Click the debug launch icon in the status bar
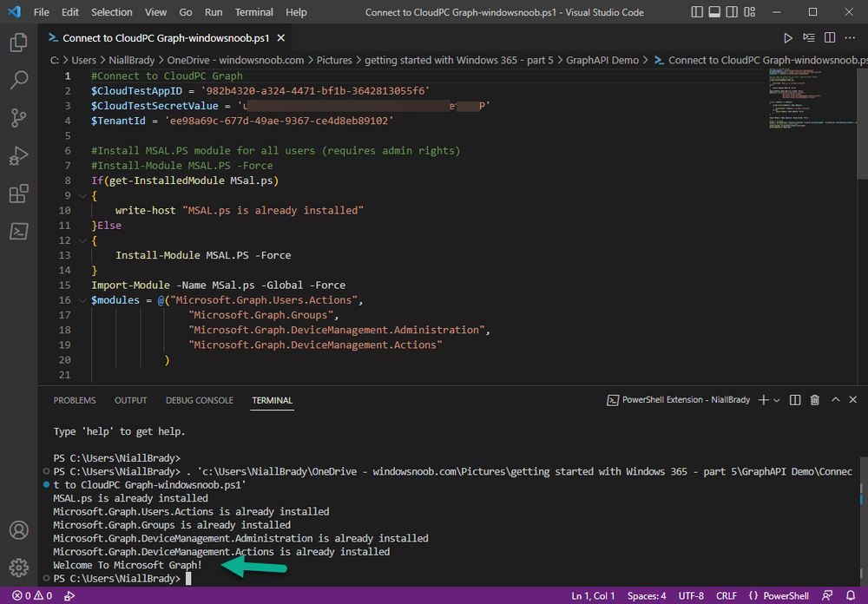 [x=69, y=595]
